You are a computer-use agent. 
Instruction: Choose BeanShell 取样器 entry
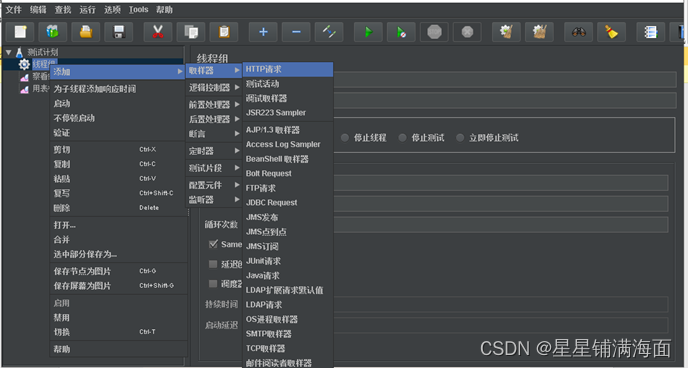(x=288, y=159)
